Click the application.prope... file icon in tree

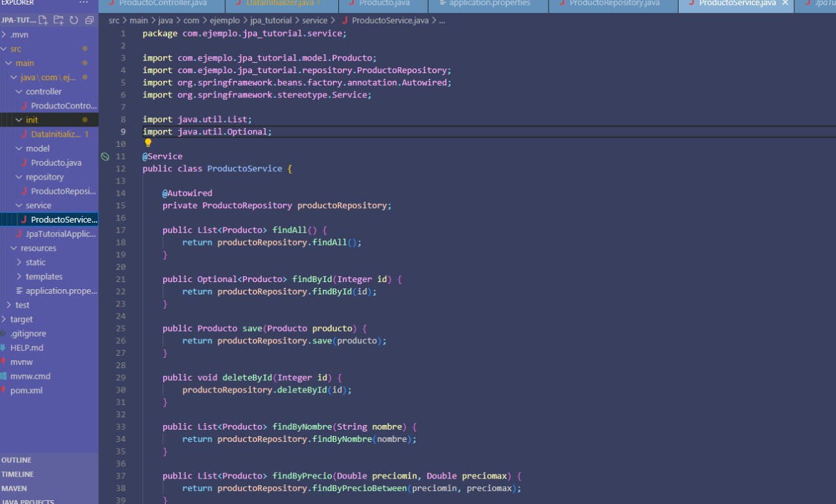coord(20,291)
